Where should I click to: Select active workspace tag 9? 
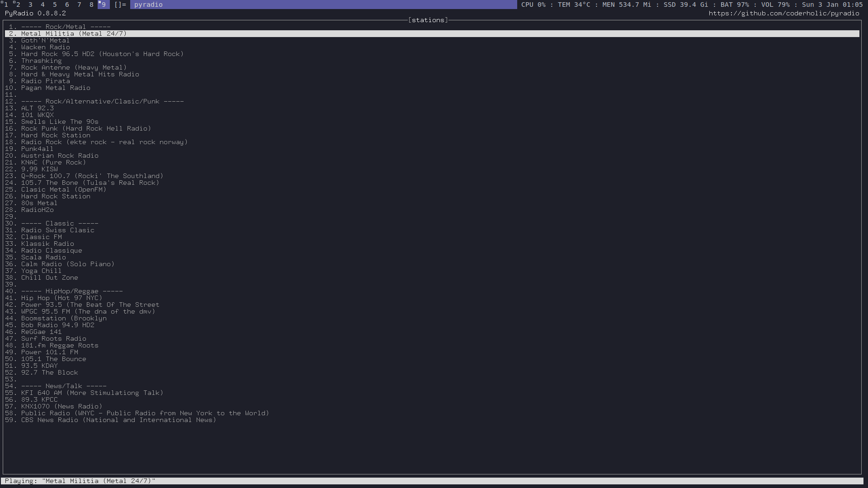click(x=104, y=5)
